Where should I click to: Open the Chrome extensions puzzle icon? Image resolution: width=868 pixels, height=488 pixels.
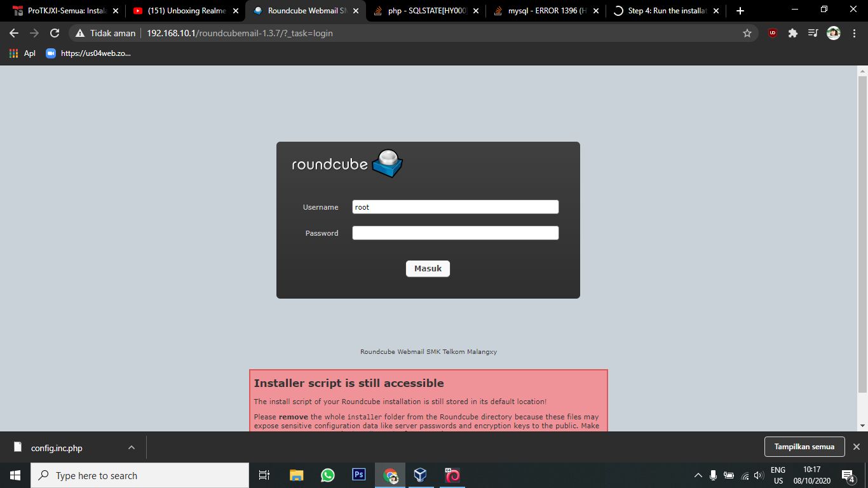coord(792,33)
